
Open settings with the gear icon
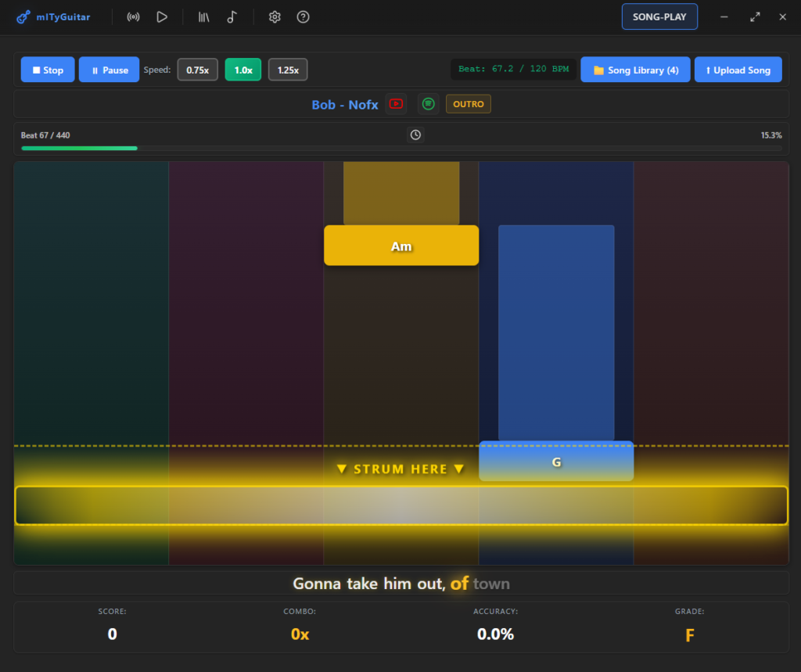(x=275, y=16)
